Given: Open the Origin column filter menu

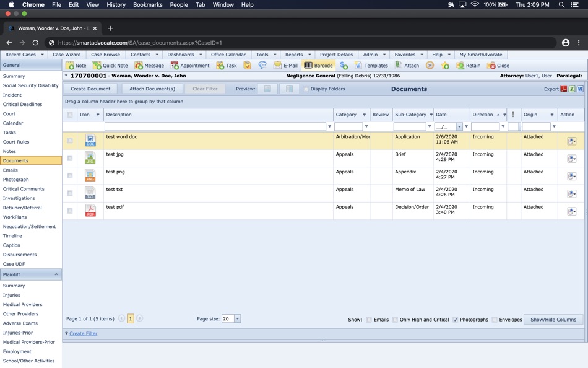Looking at the screenshot, I should tap(552, 115).
